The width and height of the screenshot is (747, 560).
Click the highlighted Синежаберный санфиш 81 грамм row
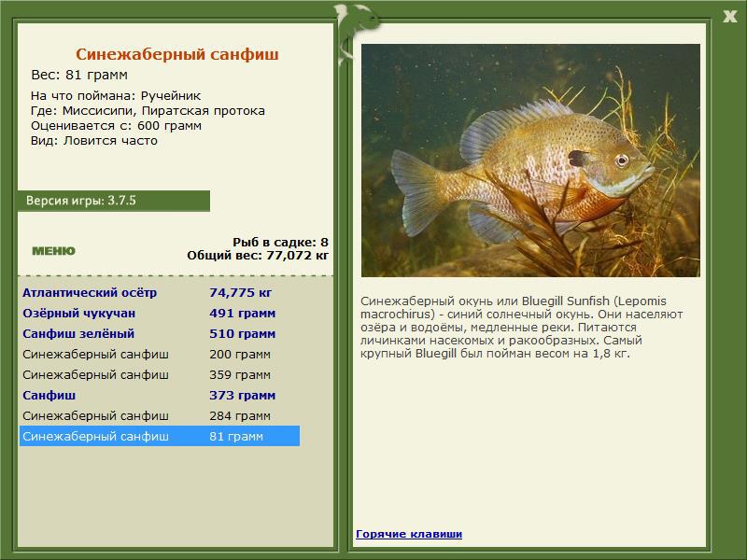pos(160,436)
